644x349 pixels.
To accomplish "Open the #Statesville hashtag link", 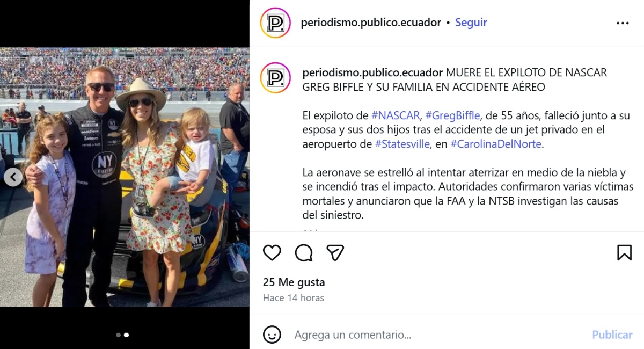I will point(402,143).
